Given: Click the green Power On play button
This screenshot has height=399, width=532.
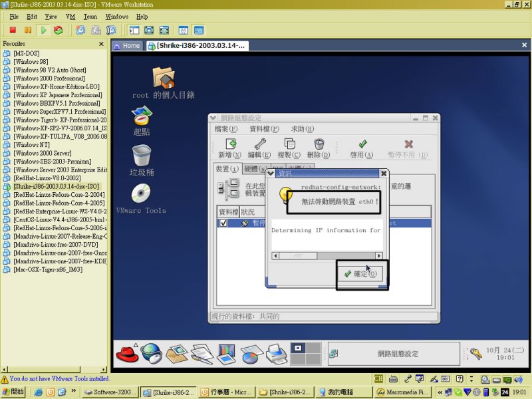Looking at the screenshot, I should (43, 30).
